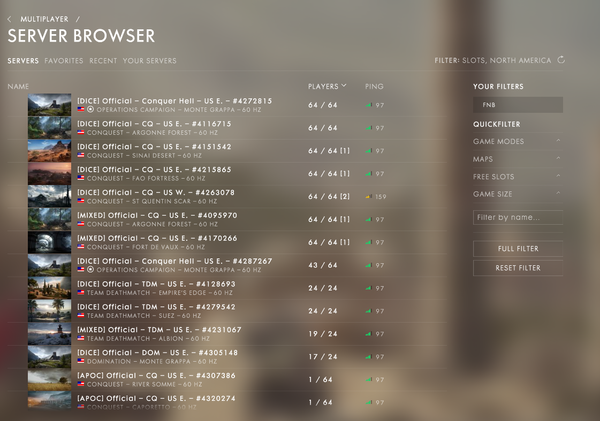Open River Somme thumbnail for #4307386
Viewport: 600px width, 421px height.
(49, 380)
